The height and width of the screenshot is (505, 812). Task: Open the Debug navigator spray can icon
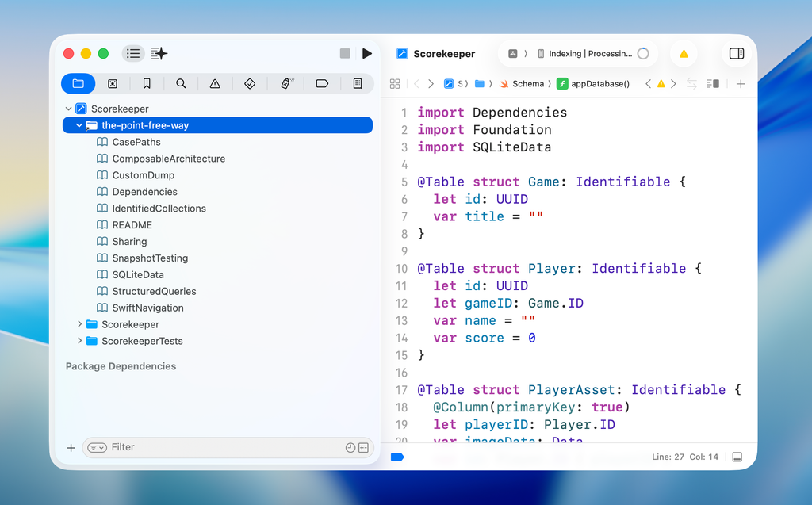click(286, 83)
